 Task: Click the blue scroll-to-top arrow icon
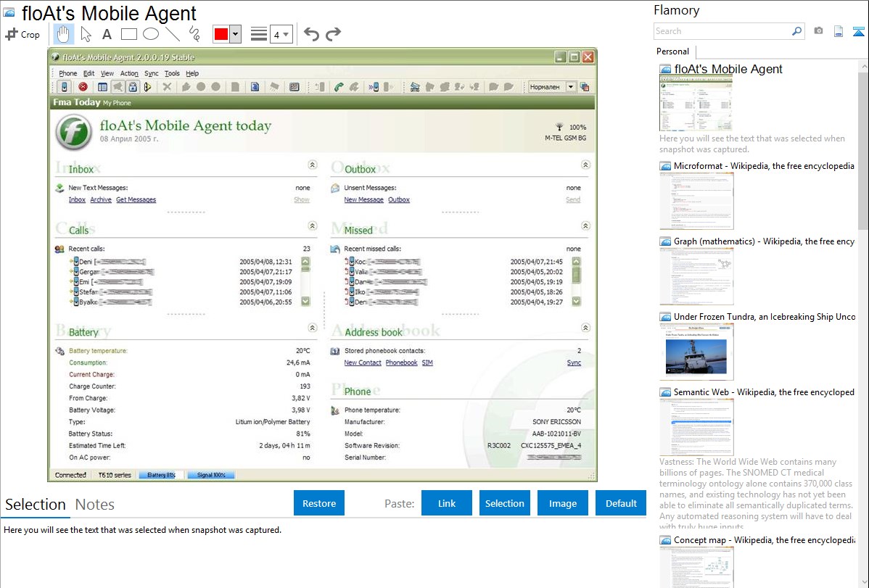[858, 31]
